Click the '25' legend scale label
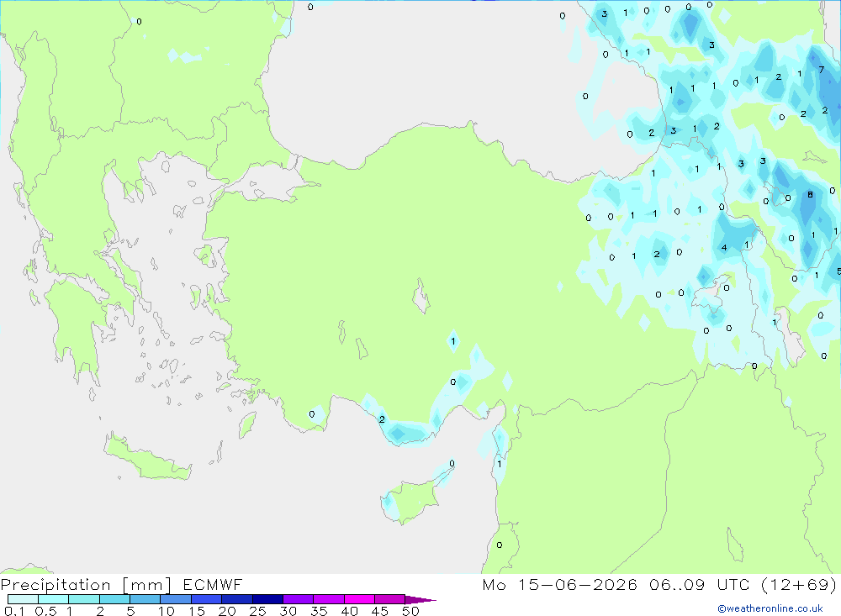Screen dimensions: 841x616 pyautogui.click(x=258, y=611)
